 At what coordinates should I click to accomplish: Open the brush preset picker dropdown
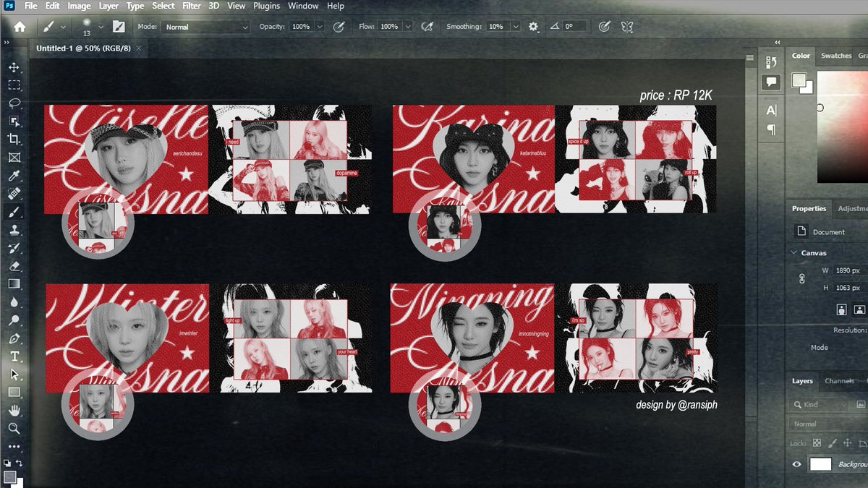101,27
